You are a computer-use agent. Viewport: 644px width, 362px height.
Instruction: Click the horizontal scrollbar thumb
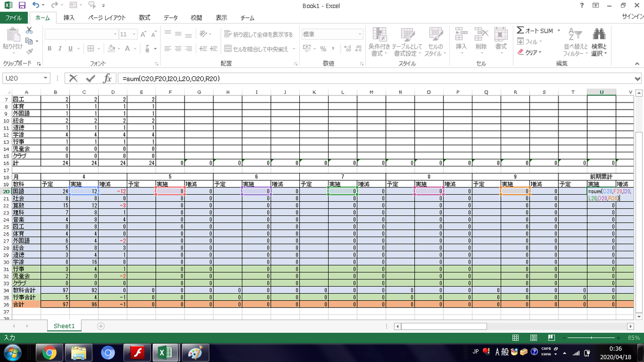pos(444,326)
